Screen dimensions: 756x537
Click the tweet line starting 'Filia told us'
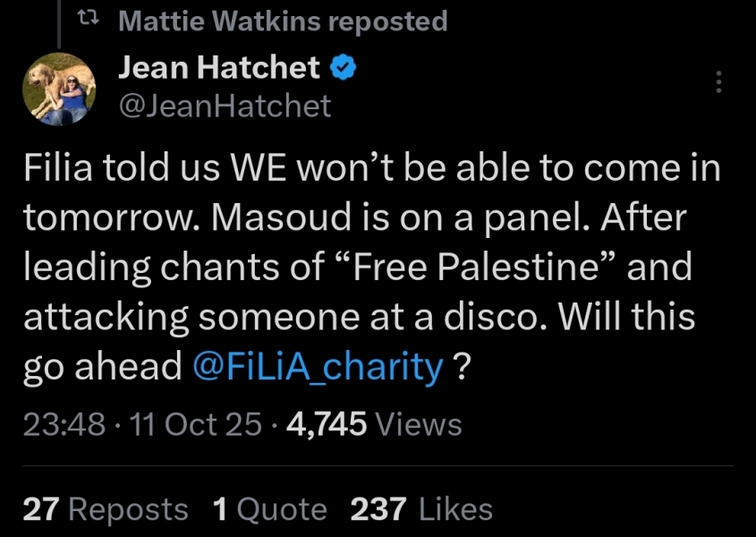tap(370, 169)
